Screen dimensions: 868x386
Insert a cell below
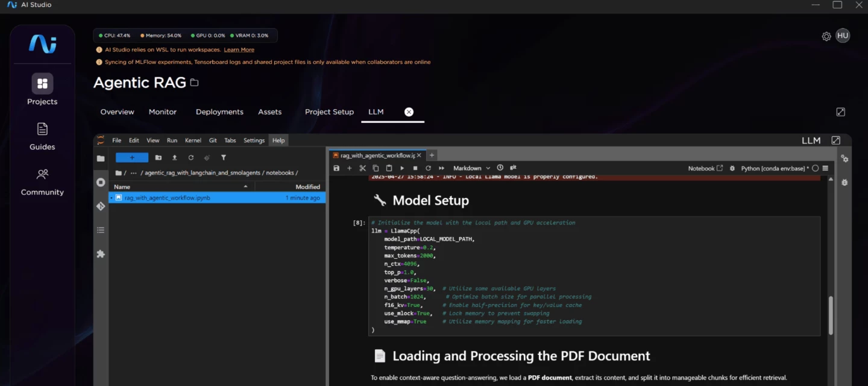point(350,168)
